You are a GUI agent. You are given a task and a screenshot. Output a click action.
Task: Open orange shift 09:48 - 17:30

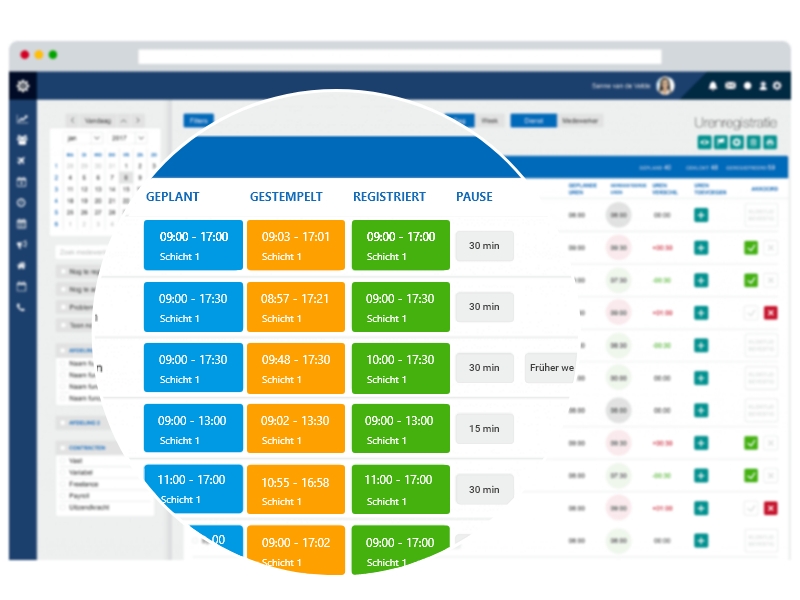296,368
